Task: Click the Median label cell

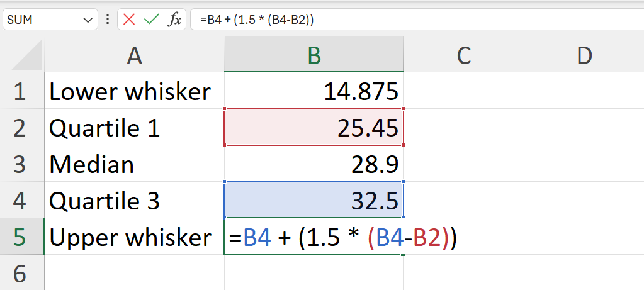Action: (x=134, y=164)
